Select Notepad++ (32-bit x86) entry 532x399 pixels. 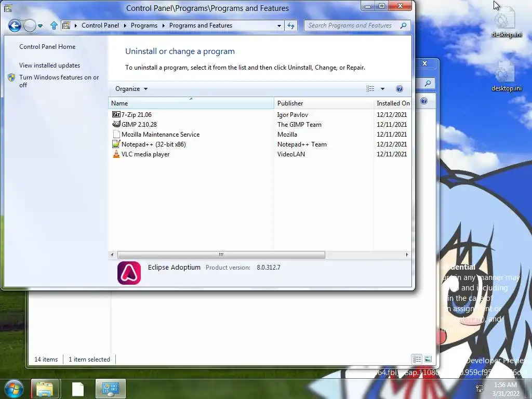153,144
